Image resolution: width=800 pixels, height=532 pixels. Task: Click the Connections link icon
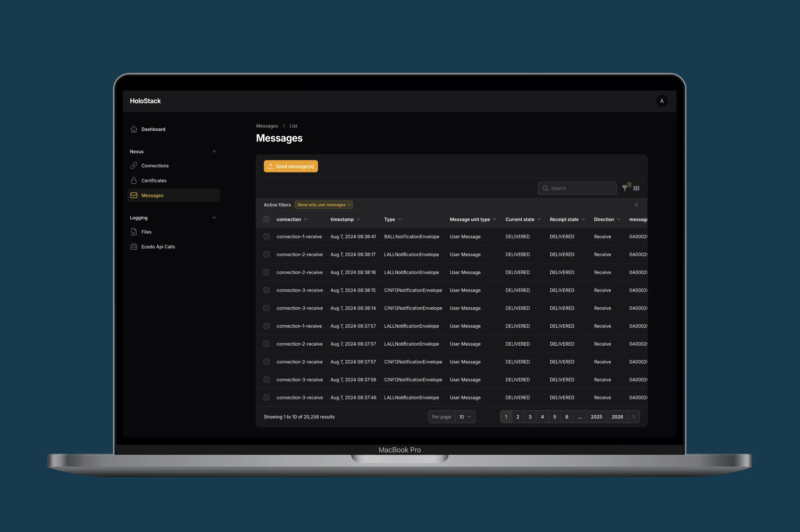134,166
